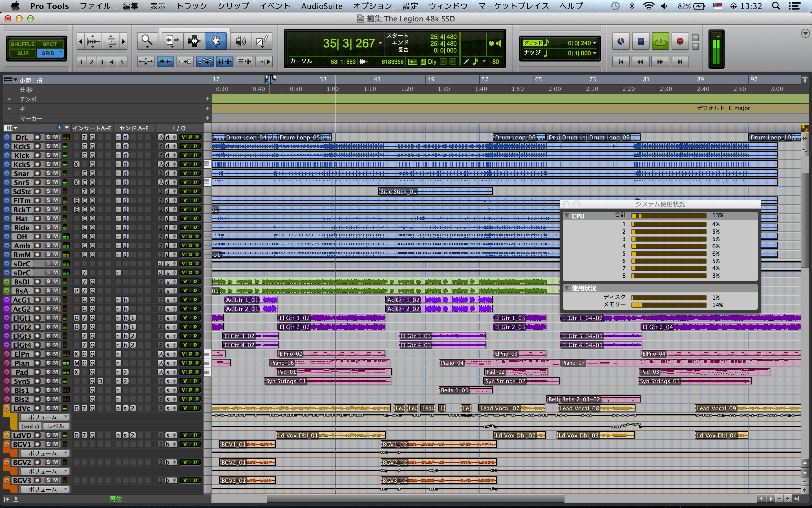Expand the テンポ ruler
The height and width of the screenshot is (508, 812).
(x=10, y=99)
